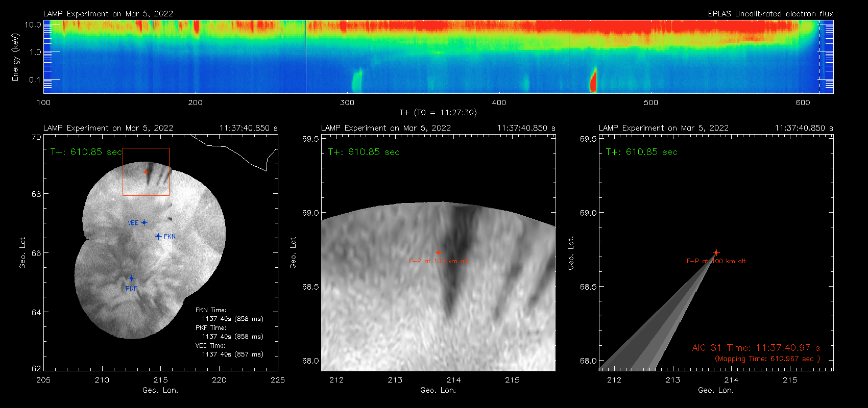Viewport: 868px width, 408px height.
Task: Click the '10.0' energy tick label
Action: (33, 24)
